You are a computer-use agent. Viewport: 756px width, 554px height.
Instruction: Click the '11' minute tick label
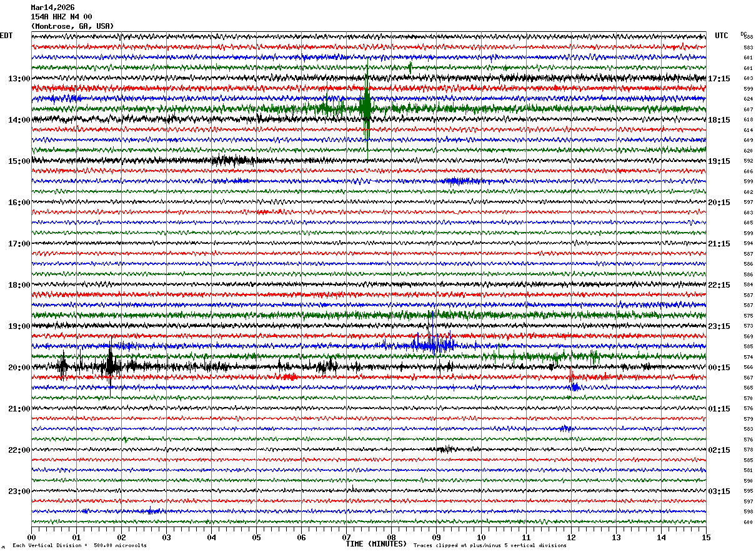click(x=526, y=537)
